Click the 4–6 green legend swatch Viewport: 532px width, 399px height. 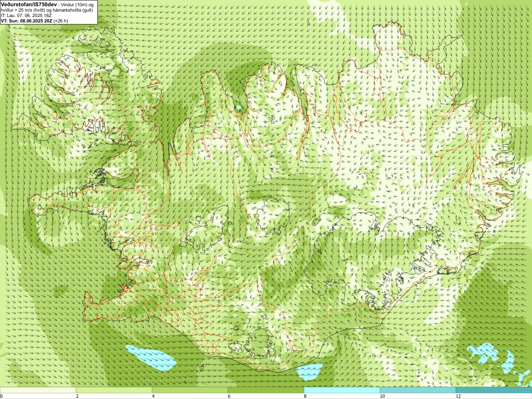pyautogui.click(x=190, y=390)
